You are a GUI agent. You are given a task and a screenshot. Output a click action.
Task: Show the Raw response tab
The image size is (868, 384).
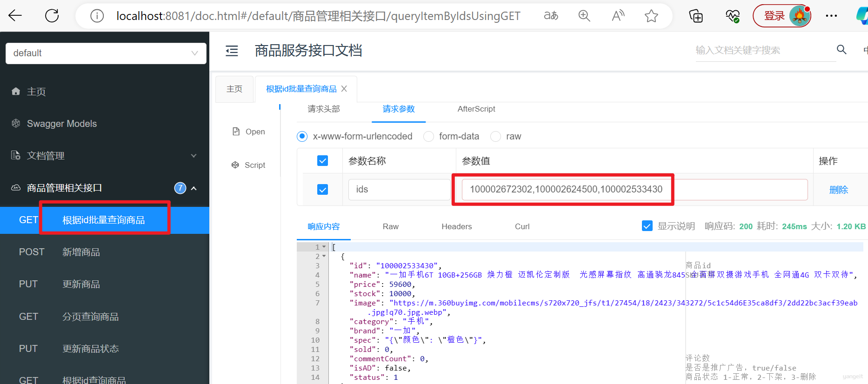pos(391,226)
